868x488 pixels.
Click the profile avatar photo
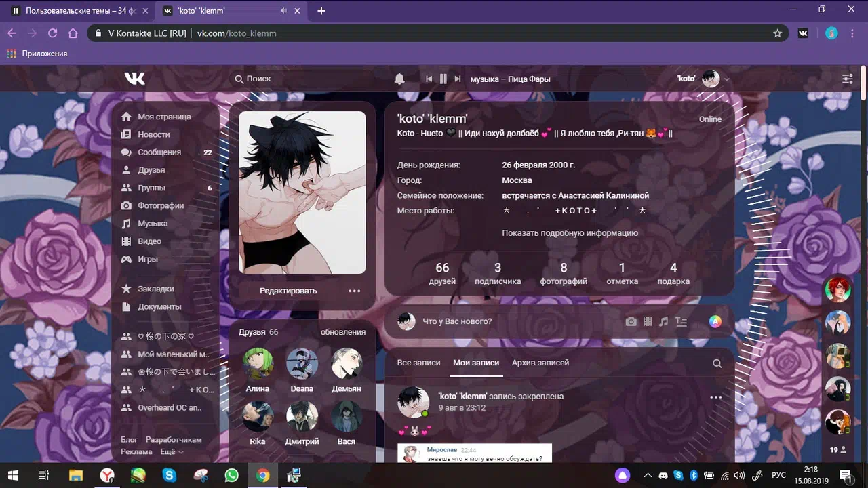coord(302,192)
